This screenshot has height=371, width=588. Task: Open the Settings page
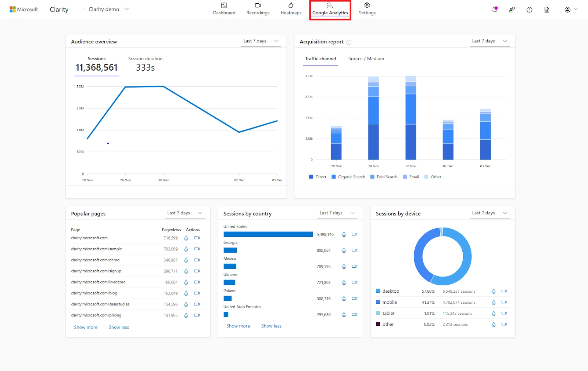366,9
